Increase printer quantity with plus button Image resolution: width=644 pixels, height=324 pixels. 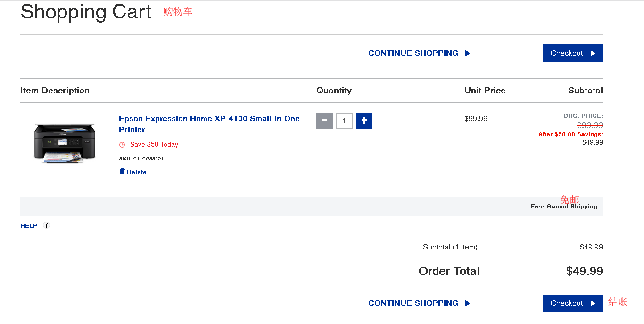pos(364,121)
